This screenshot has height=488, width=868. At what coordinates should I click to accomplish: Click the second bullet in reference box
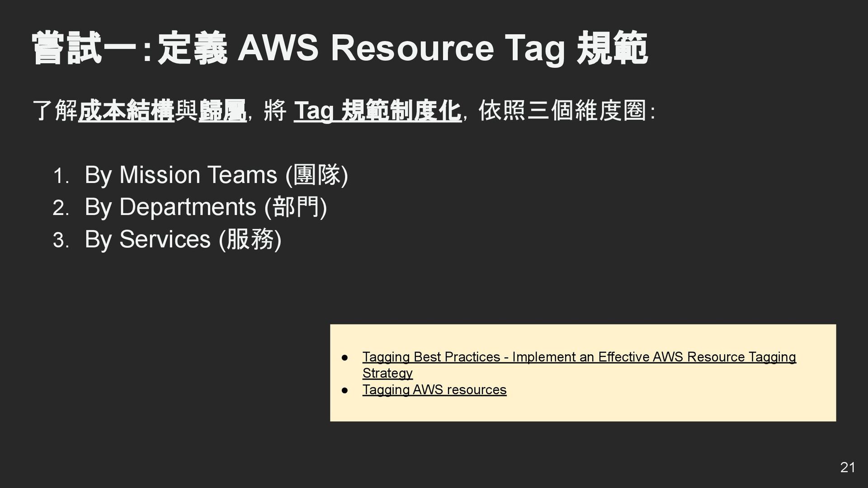click(x=344, y=389)
